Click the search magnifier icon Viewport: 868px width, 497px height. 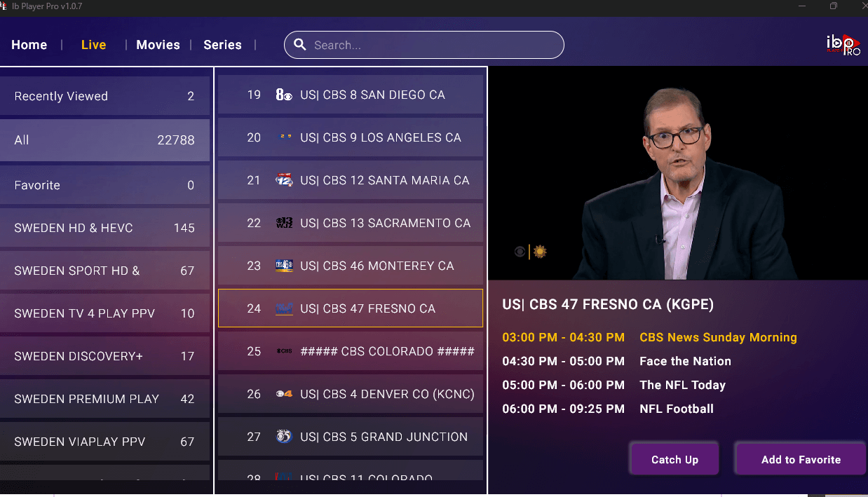click(x=300, y=45)
